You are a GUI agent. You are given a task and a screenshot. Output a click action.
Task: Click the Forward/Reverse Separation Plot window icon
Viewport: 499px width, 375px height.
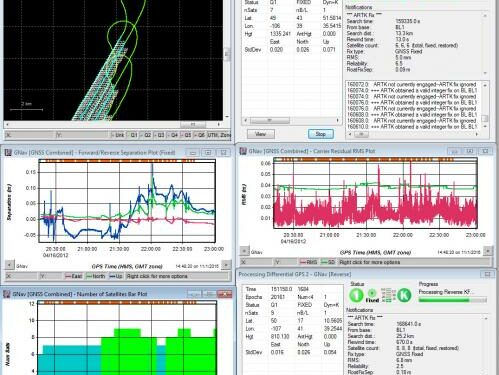tap(8, 152)
